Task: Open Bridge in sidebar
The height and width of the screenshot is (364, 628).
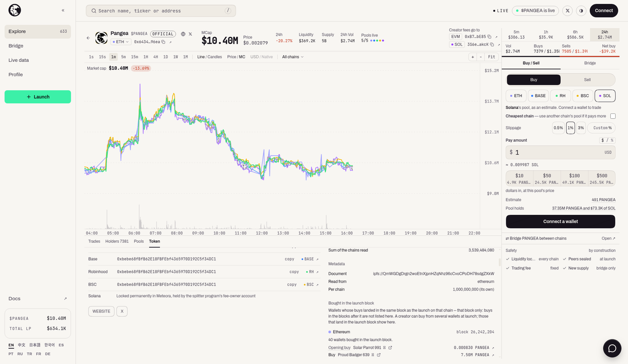Action: tap(38, 46)
